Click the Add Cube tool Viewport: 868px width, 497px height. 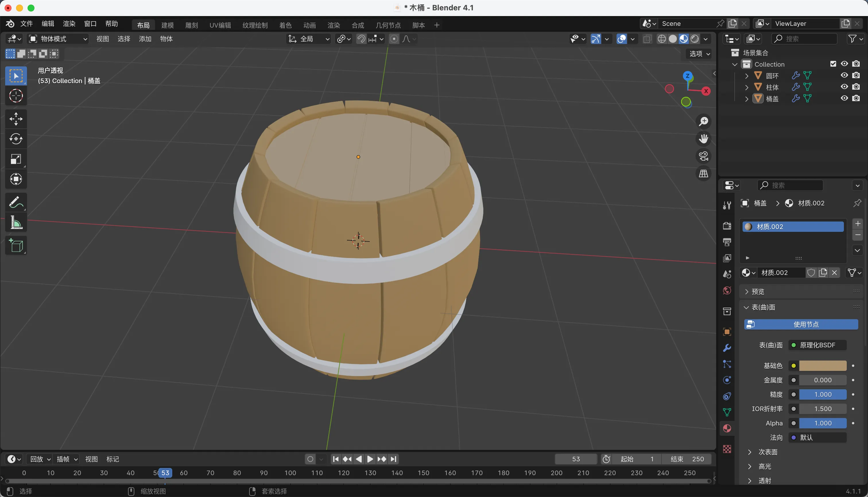click(16, 245)
